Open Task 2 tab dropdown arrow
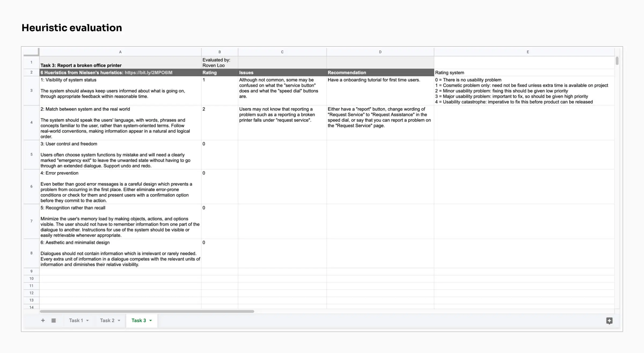 tap(119, 320)
